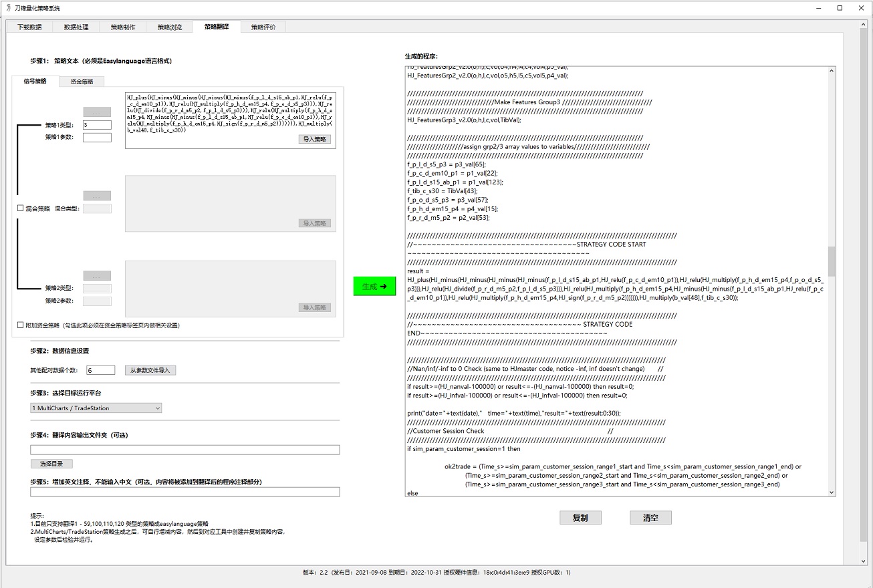Click the 'ok2trade = (Time_s>=' code line

click(622, 466)
